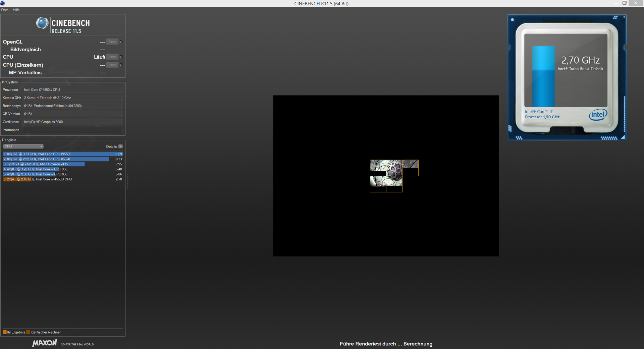
Task: Toggle the checkbox in the CPU row
Action: pos(121,57)
